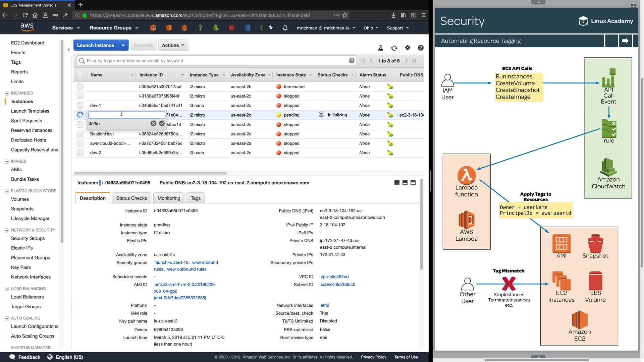This screenshot has width=644, height=362.
Task: Open the vpc-a5c487cd link
Action: (x=334, y=277)
